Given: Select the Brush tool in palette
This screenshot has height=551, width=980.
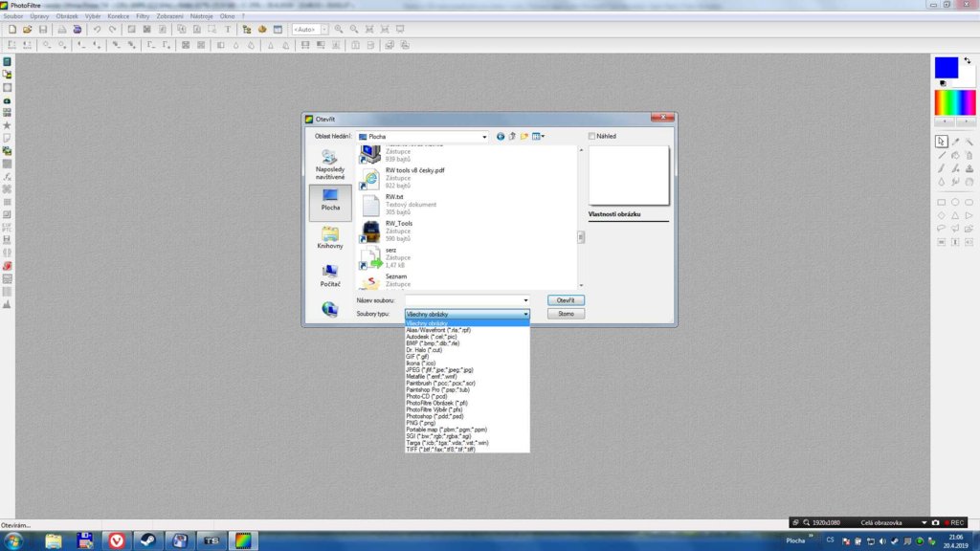Looking at the screenshot, I should (942, 168).
